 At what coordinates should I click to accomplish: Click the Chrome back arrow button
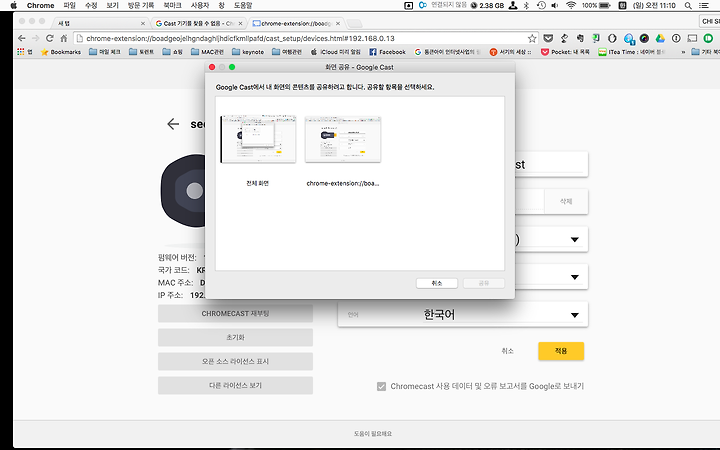pyautogui.click(x=22, y=38)
